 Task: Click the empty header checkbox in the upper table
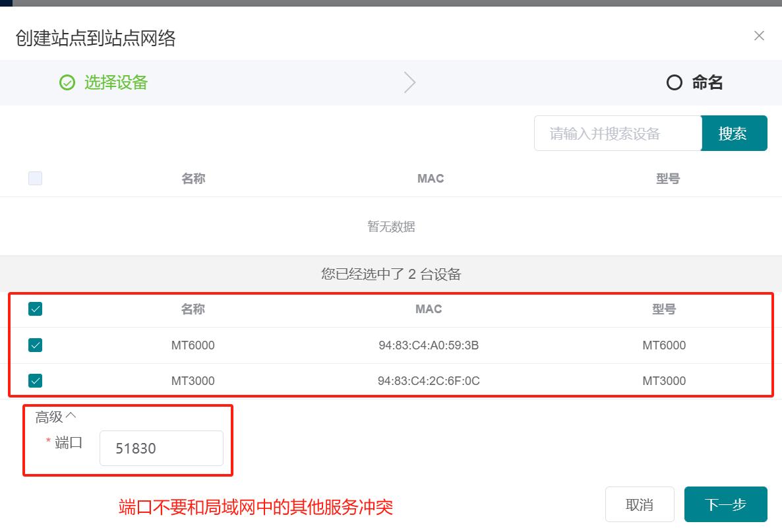click(x=35, y=178)
